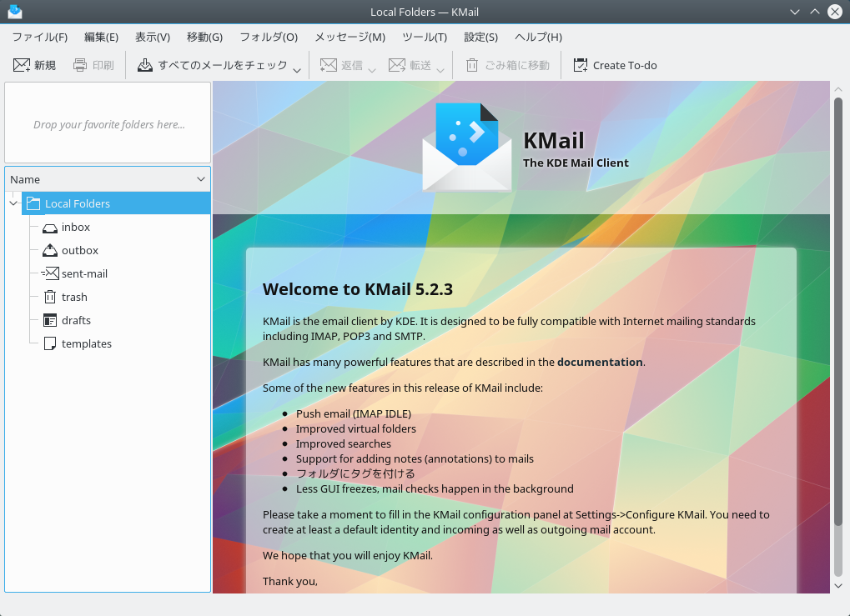The height and width of the screenshot is (616, 850).
Task: Open the sent-mail folder icon
Action: coord(53,273)
